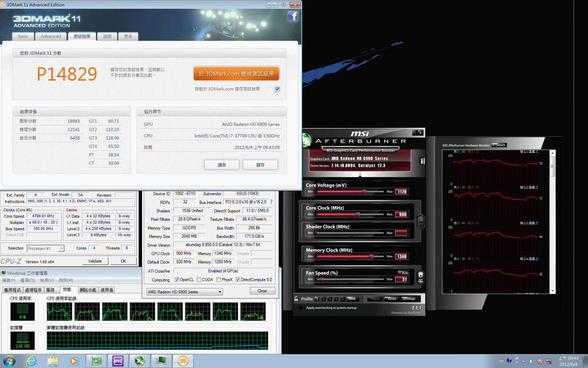Screen dimensions: 588x368
Task: Toggle the DirectCompute 5.0 checkbox
Action: [x=238, y=280]
